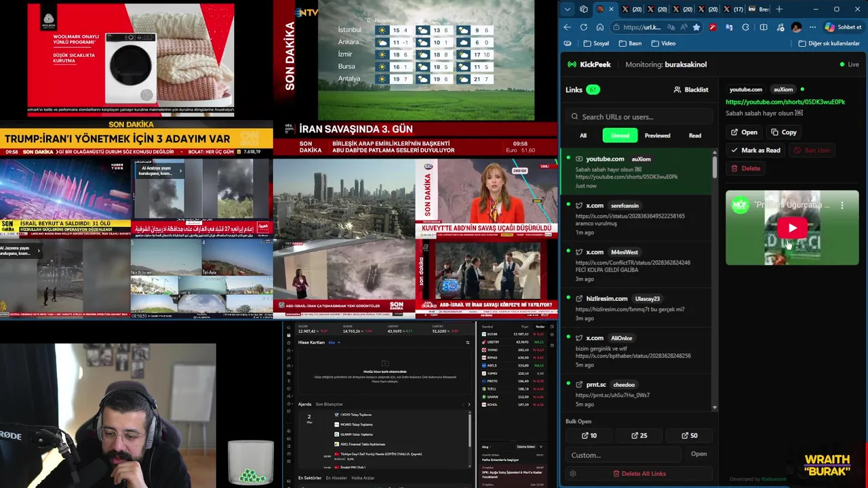Image resolution: width=868 pixels, height=488 pixels.
Task: Expand Diğer sık kullanılanlar folder
Action: (x=829, y=43)
